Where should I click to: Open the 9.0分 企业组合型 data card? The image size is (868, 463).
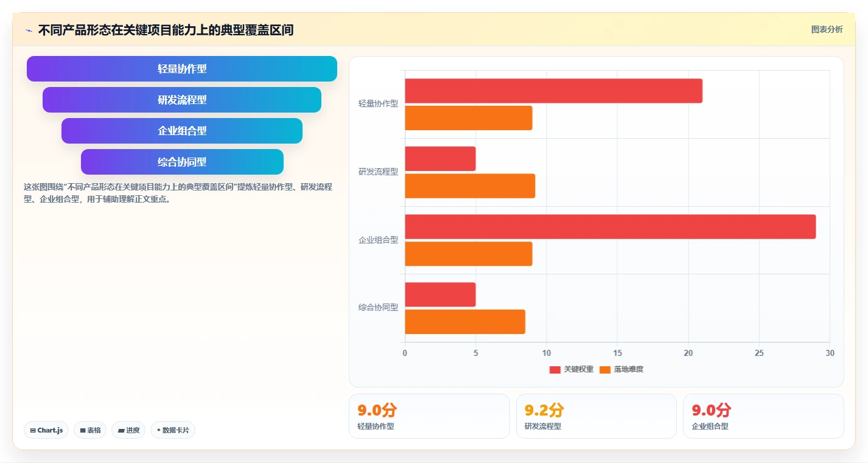click(x=763, y=416)
